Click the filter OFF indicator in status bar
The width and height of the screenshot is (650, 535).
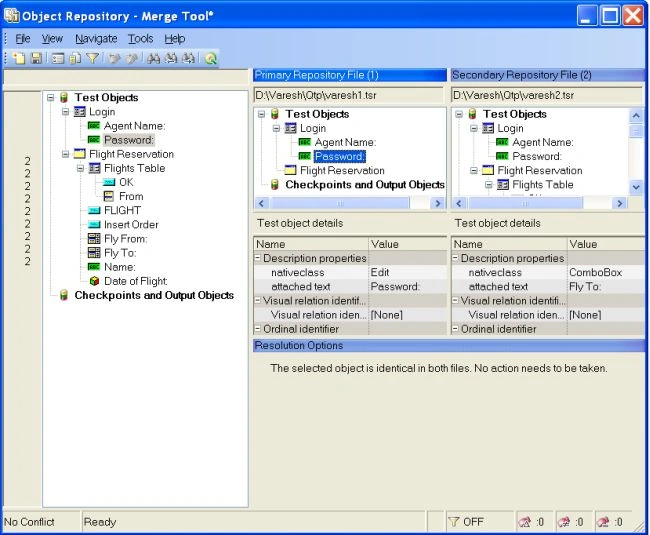point(466,522)
